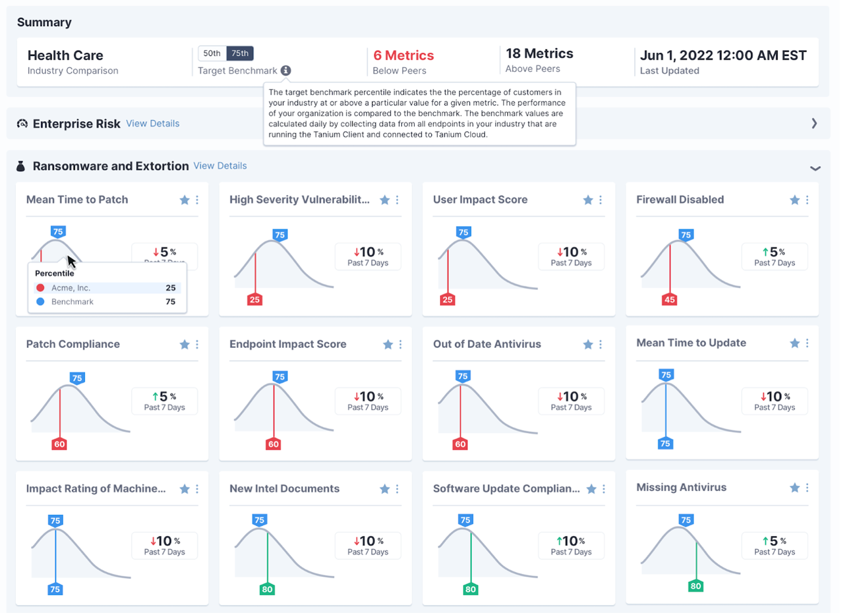Image resolution: width=842 pixels, height=616 pixels.
Task: Open Ransomware and Extortion View Details
Action: click(220, 166)
